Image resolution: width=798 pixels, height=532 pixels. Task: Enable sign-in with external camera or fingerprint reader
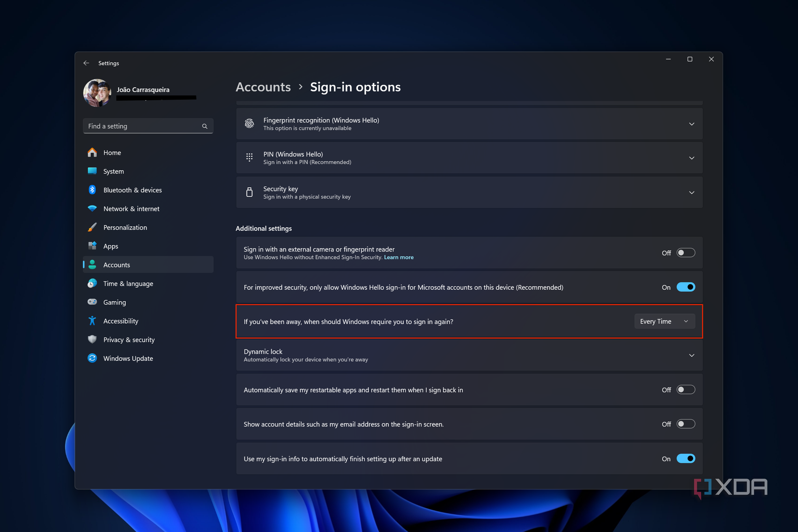pyautogui.click(x=685, y=252)
